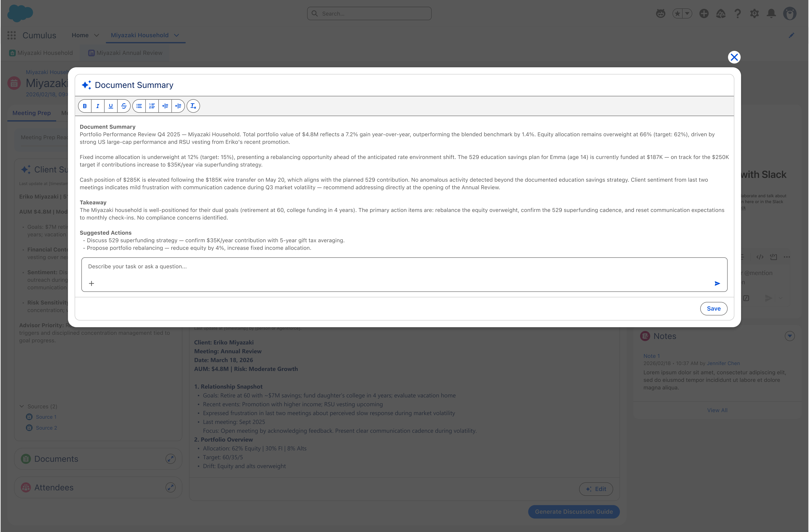Open the Source 1 link

pos(46,417)
